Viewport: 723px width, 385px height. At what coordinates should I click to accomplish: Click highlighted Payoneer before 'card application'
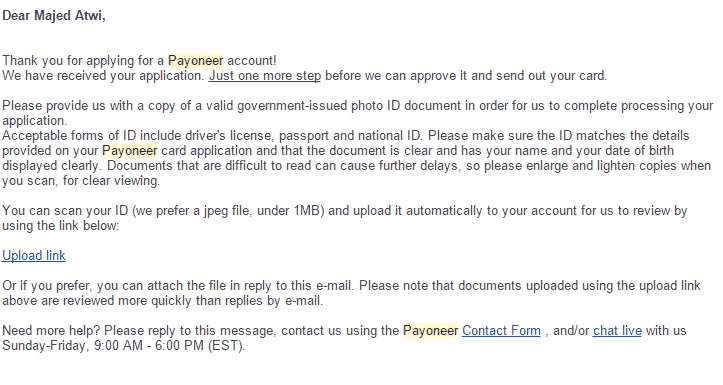coord(130,151)
